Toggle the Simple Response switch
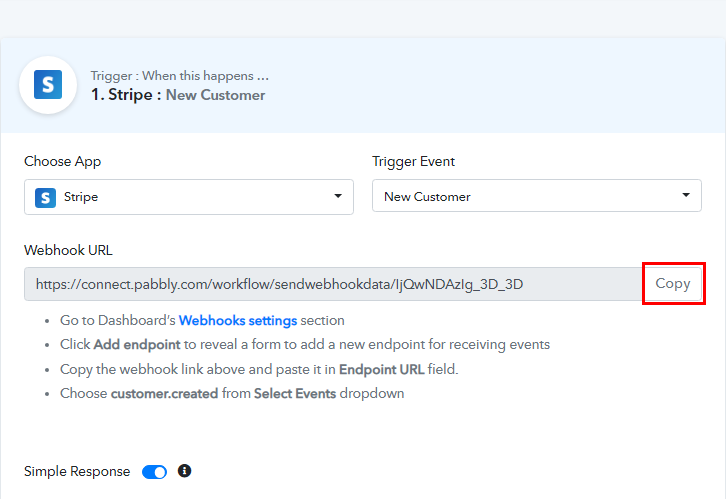 154,472
